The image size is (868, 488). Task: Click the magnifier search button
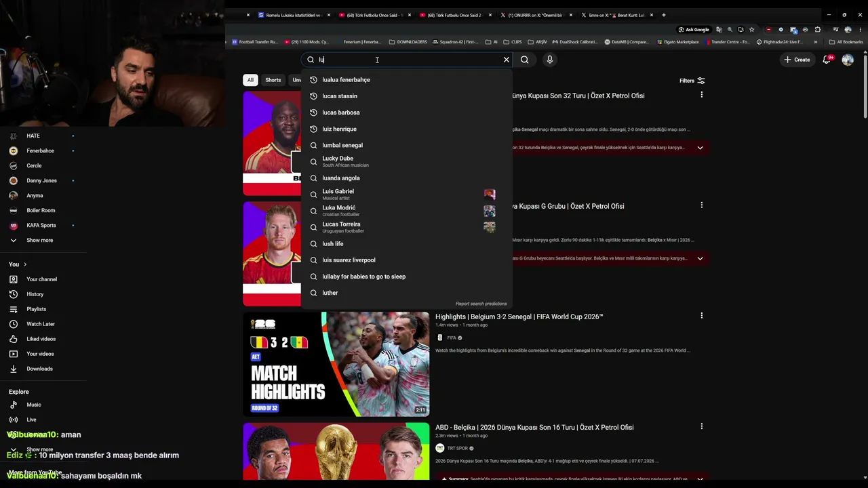525,60
